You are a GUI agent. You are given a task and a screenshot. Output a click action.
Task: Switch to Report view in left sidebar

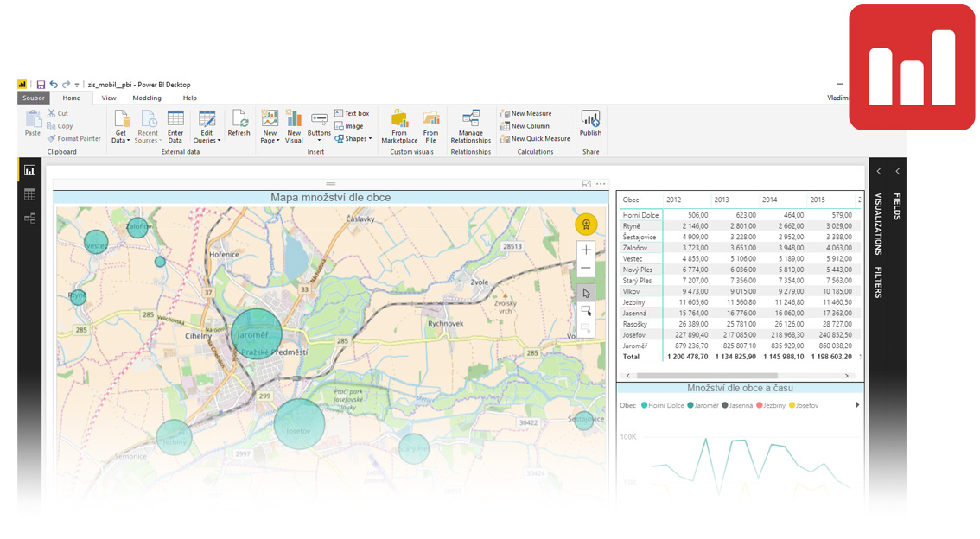tap(29, 170)
